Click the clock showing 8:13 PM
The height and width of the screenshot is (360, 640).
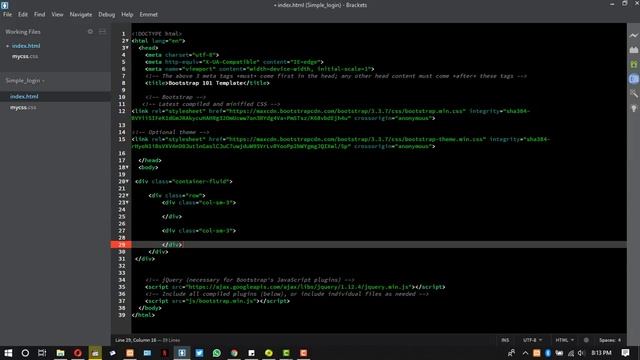point(601,353)
